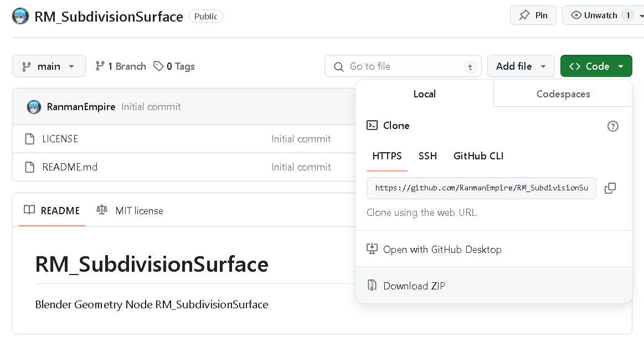Pin this repository
The height and width of the screenshot is (347, 644).
point(533,15)
